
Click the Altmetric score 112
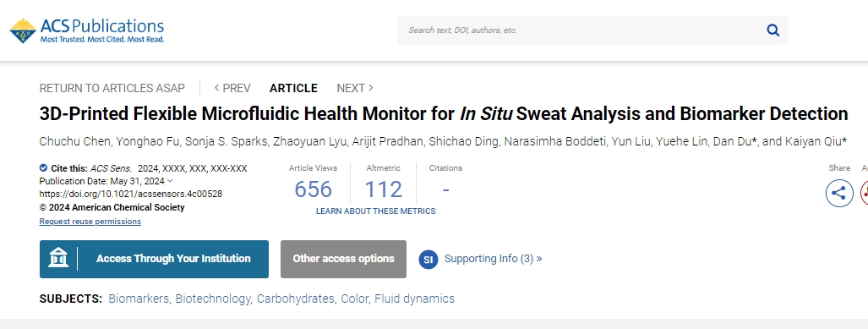point(383,189)
